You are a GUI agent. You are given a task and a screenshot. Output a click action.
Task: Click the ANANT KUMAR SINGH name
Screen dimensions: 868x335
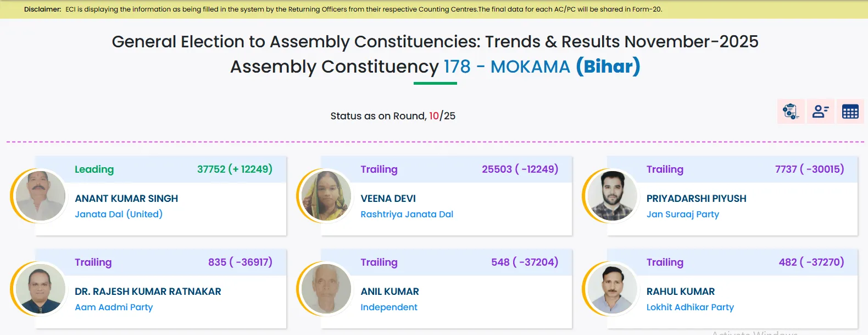tap(126, 199)
